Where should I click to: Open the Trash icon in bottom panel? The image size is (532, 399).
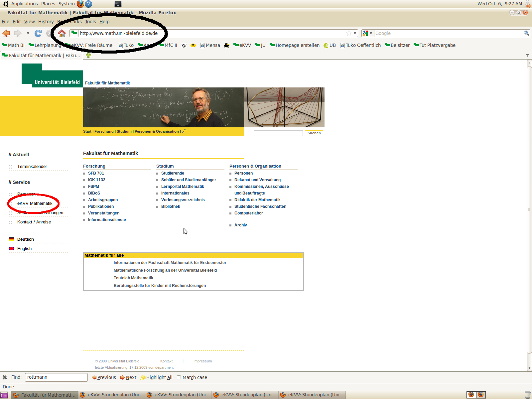[x=528, y=395]
